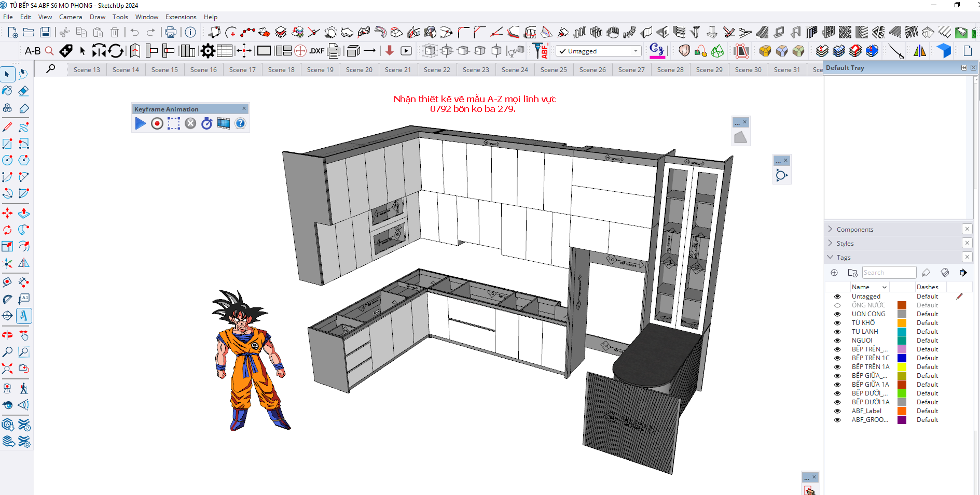980x495 pixels.
Task: Click the DXF export icon
Action: pyautogui.click(x=316, y=51)
